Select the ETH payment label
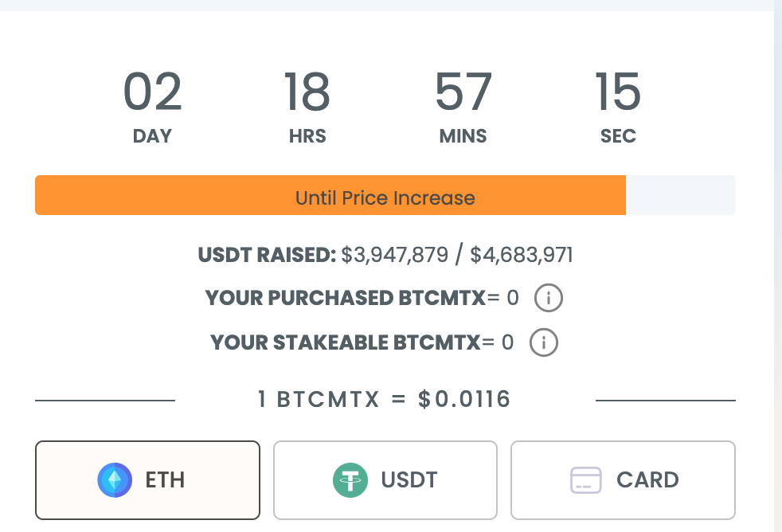782x532 pixels. pyautogui.click(x=165, y=480)
